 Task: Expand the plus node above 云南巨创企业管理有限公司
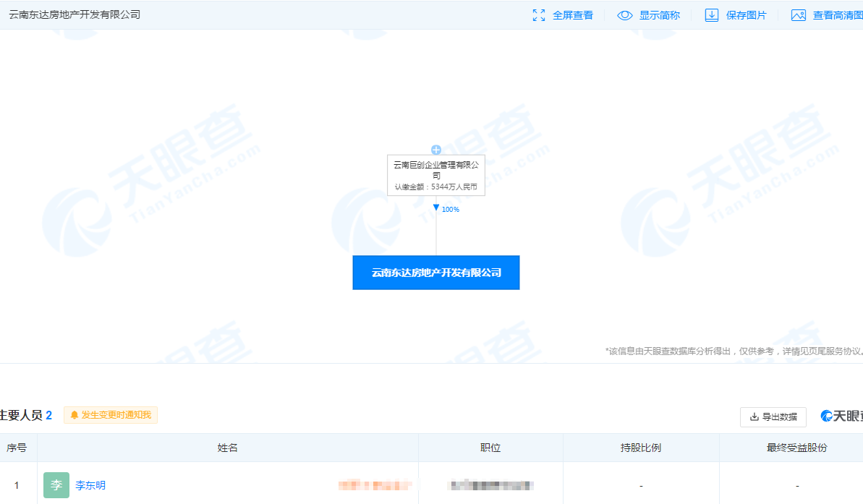pyautogui.click(x=436, y=150)
